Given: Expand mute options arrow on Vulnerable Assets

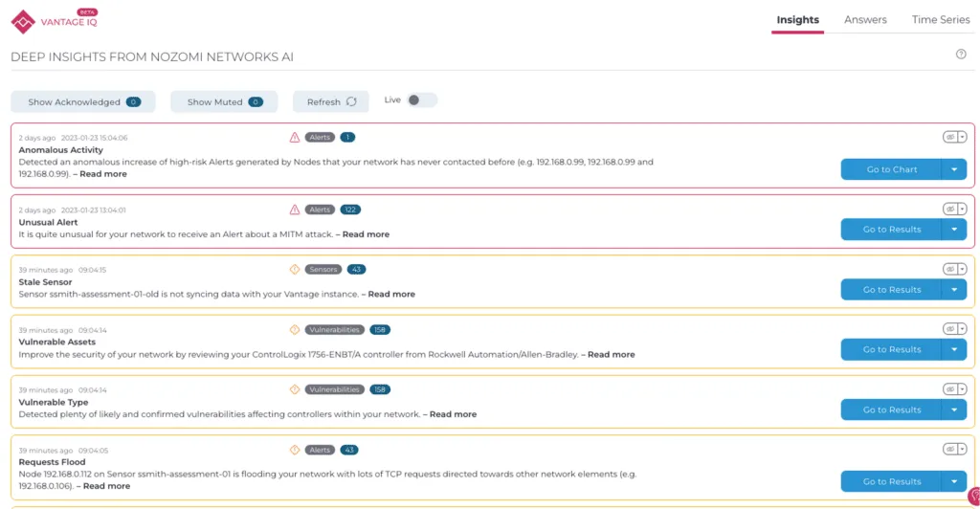Looking at the screenshot, I should (963, 329).
